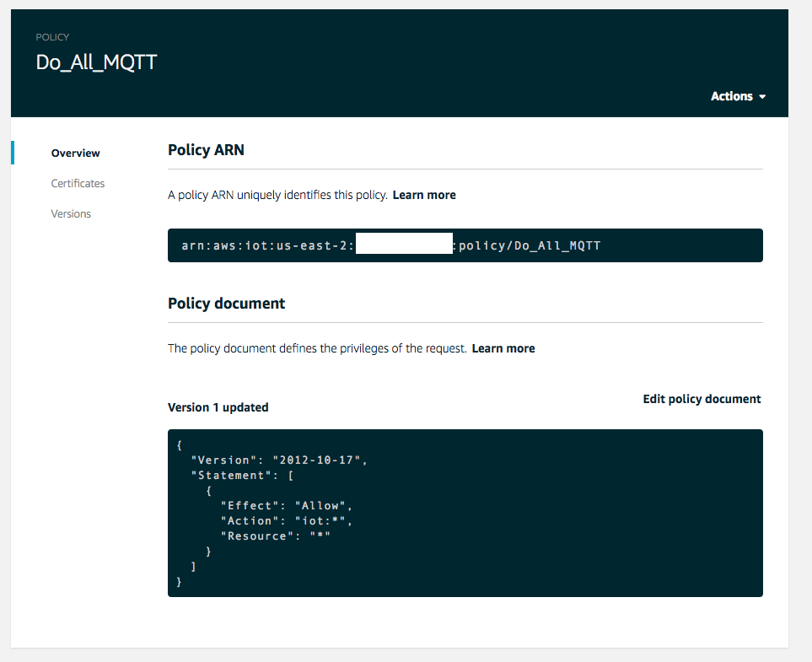
Task: Click the Do_All_MQTT policy title
Action: tap(96, 62)
